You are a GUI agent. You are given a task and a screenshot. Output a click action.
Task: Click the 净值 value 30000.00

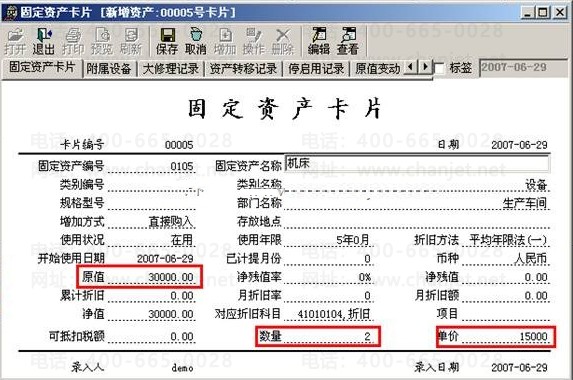[x=171, y=314]
